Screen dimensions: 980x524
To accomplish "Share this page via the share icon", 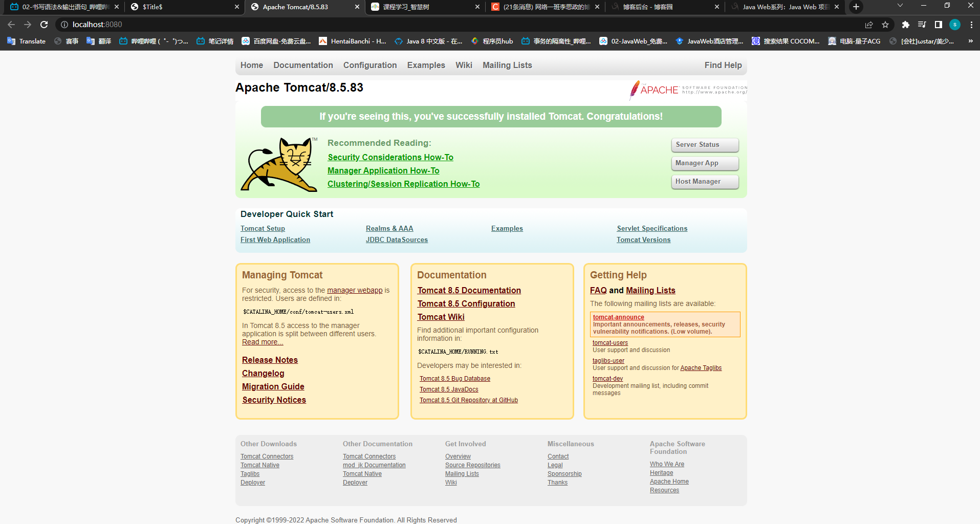I will point(869,25).
